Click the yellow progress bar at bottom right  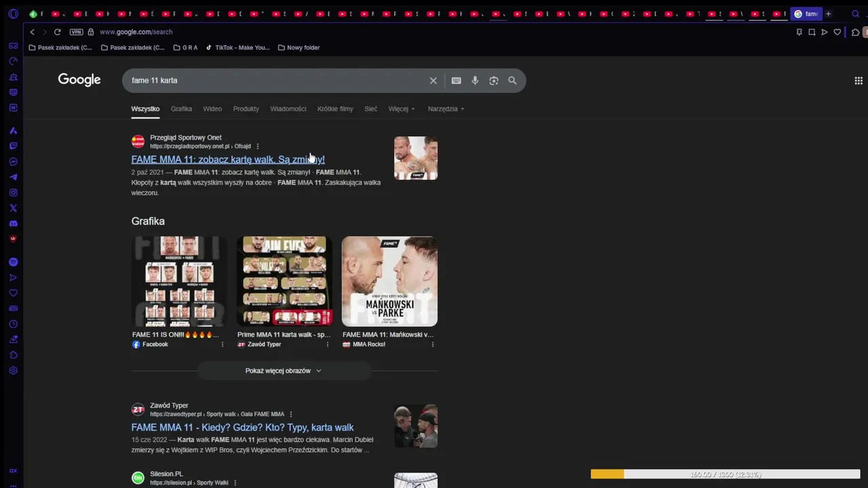725,474
